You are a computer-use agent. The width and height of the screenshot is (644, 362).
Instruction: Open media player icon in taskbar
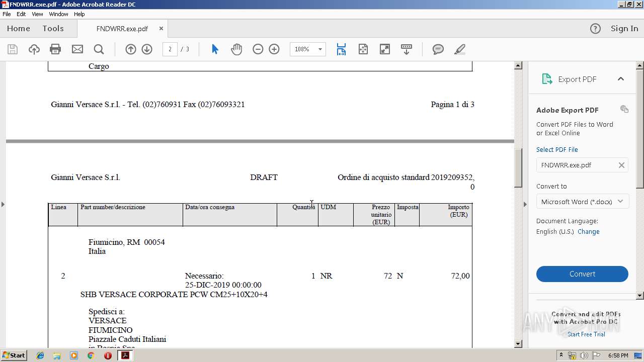tap(74, 355)
